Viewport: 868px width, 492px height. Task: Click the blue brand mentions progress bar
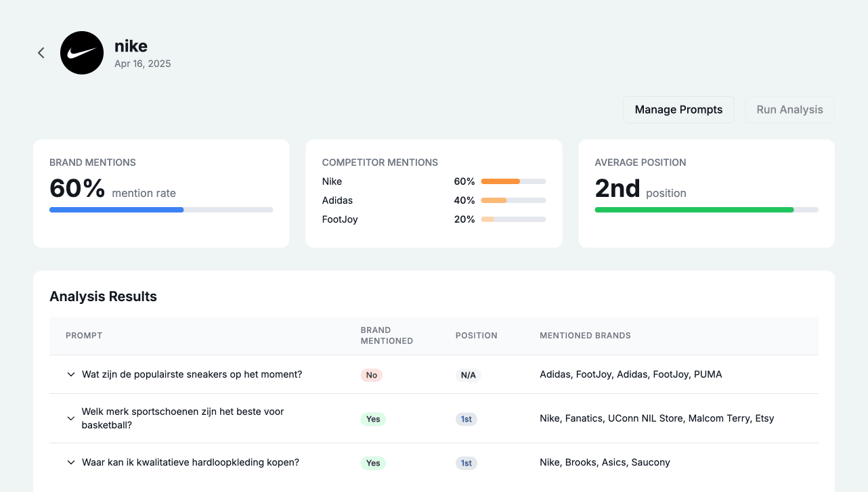point(161,210)
